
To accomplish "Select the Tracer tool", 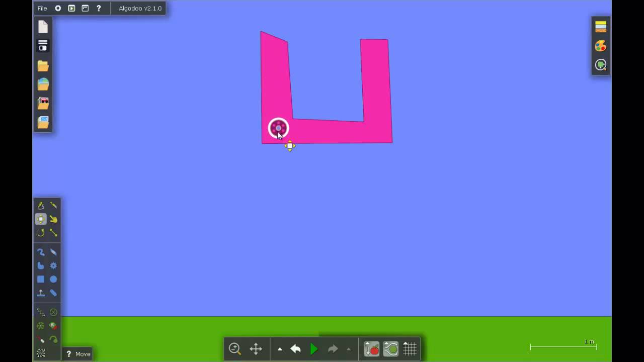I will click(53, 339).
